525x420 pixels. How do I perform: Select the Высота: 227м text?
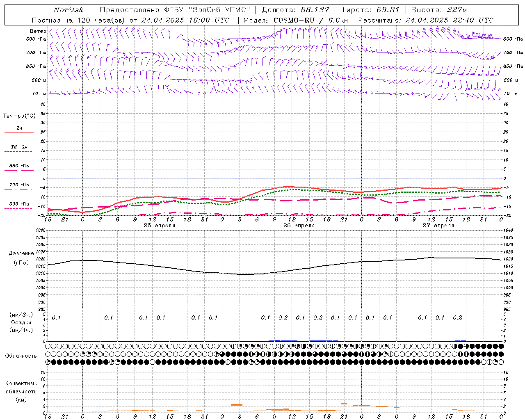coord(439,10)
